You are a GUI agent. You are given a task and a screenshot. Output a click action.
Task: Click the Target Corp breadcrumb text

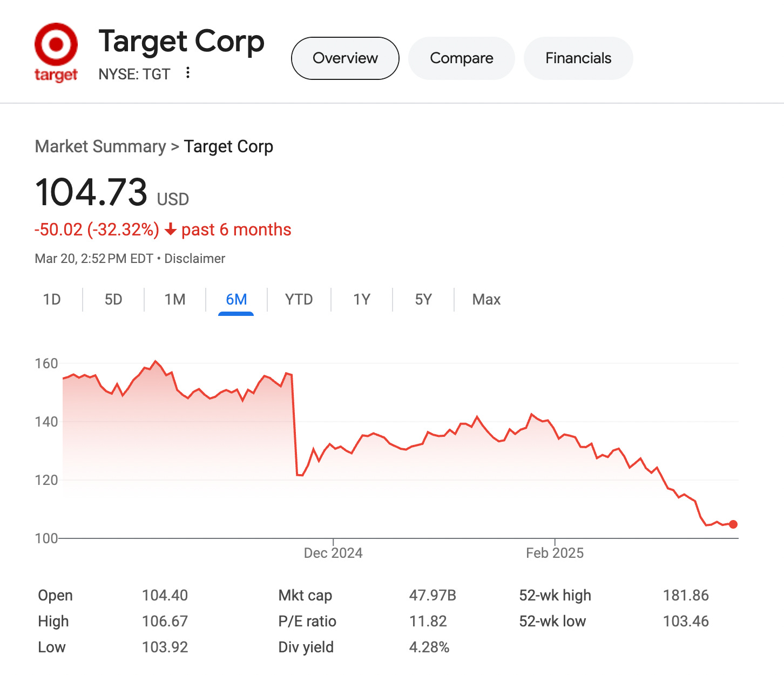click(x=229, y=146)
